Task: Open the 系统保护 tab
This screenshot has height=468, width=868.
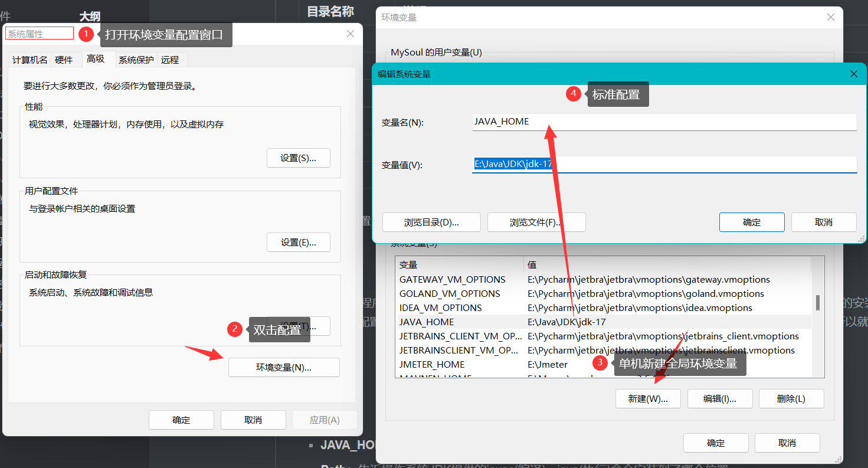Action: [136, 60]
